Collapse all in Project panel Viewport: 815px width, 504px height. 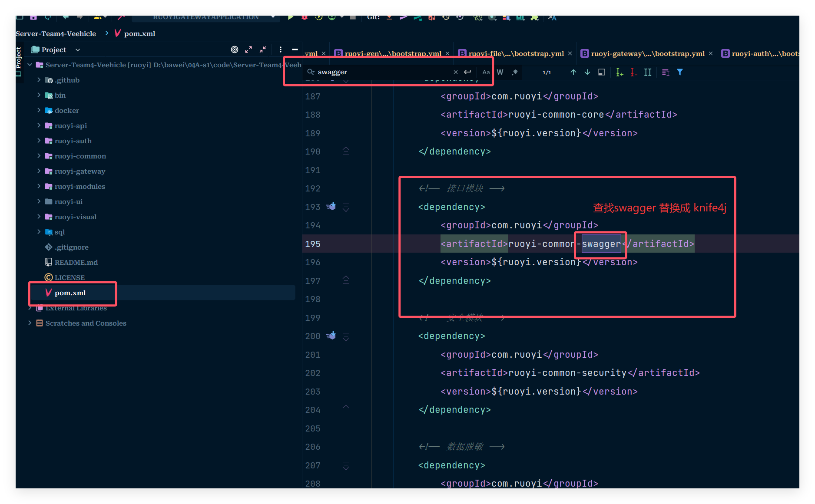coord(263,49)
